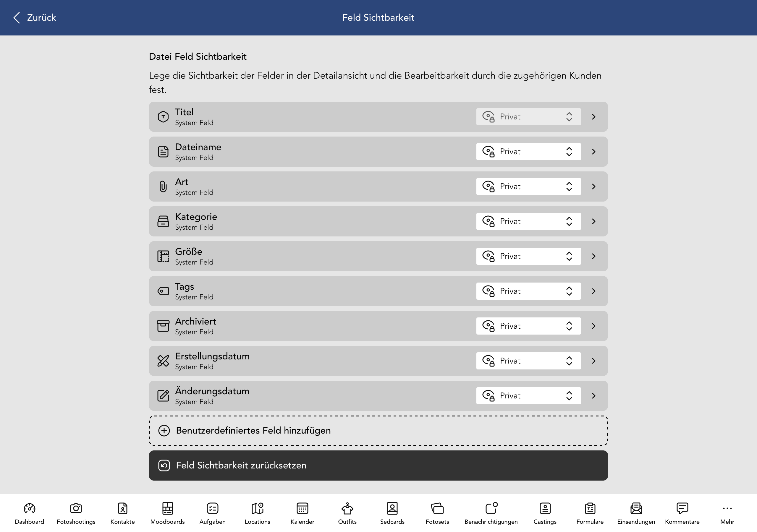
Task: Click the Tags label icon
Action: [163, 291]
